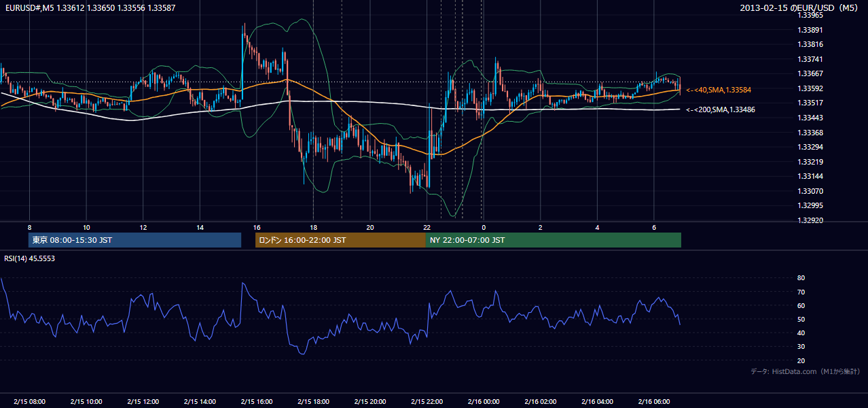
Task: Click the 2/15 22:00 date label
Action: [x=427, y=401]
